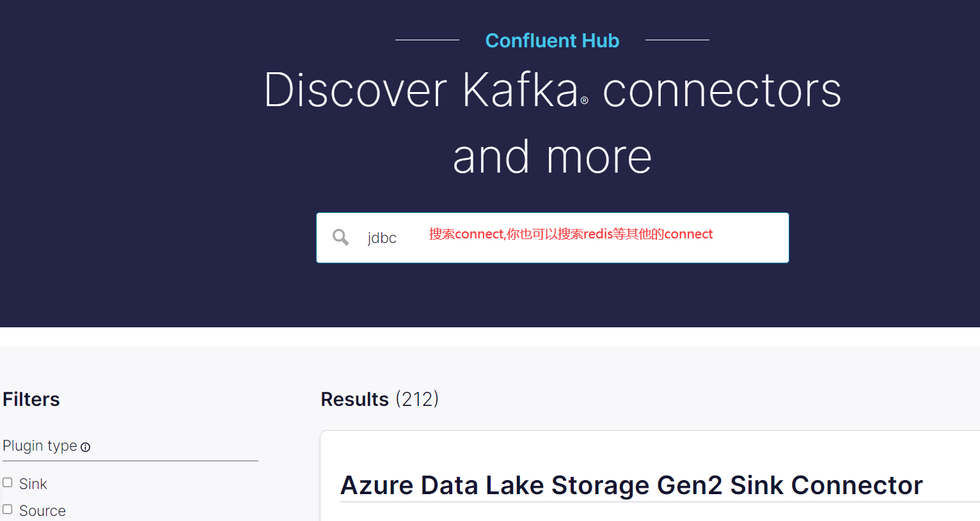
Task: Select the search icon inside the jdbc search bar
Action: pyautogui.click(x=340, y=237)
